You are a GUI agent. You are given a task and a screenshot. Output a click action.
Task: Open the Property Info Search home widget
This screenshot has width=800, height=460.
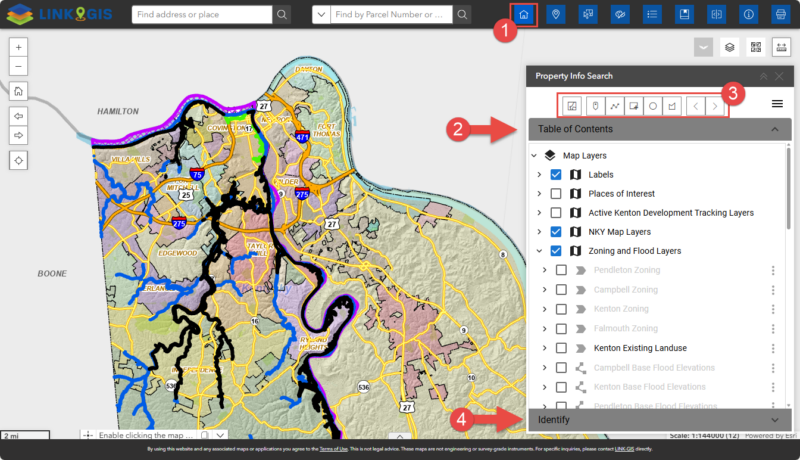click(x=523, y=14)
